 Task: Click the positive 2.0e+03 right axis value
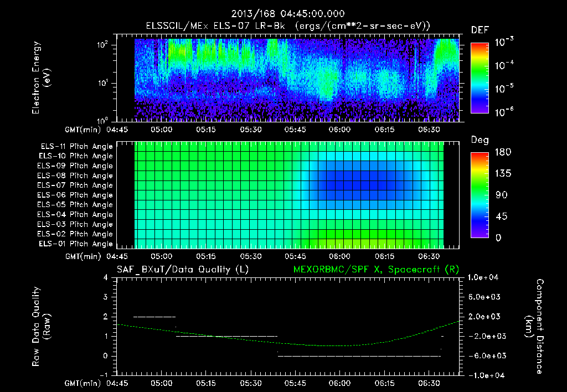(484, 317)
